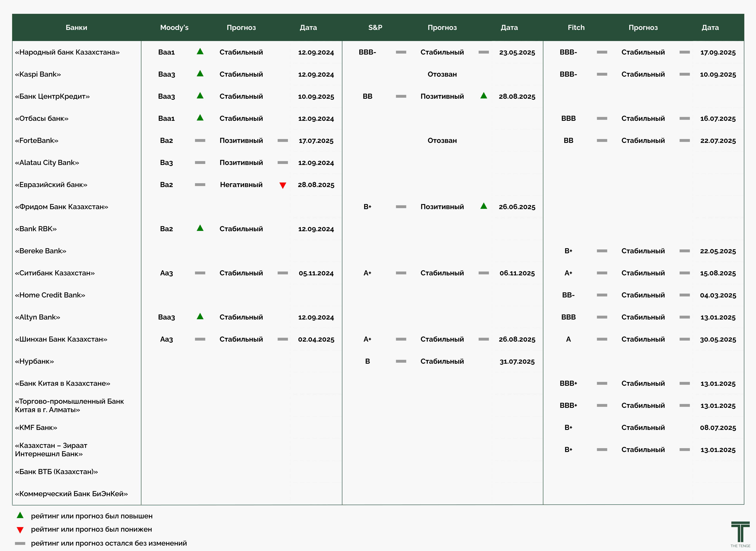Click the green triangle icon in the legend
The image size is (756, 551).
pos(20,515)
